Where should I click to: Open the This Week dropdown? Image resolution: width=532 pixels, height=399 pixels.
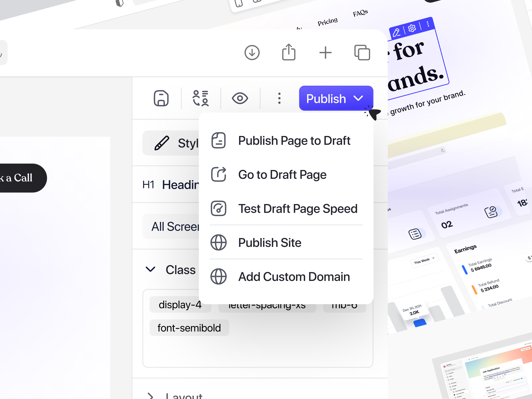click(x=424, y=260)
